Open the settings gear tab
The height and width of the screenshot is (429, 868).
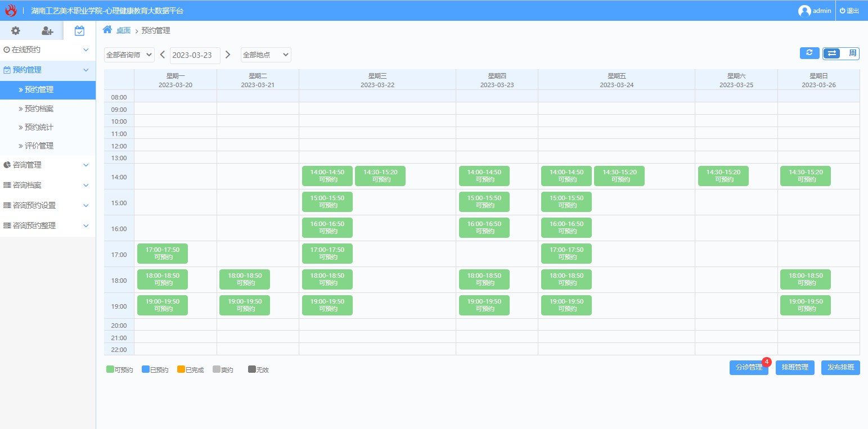tap(16, 31)
